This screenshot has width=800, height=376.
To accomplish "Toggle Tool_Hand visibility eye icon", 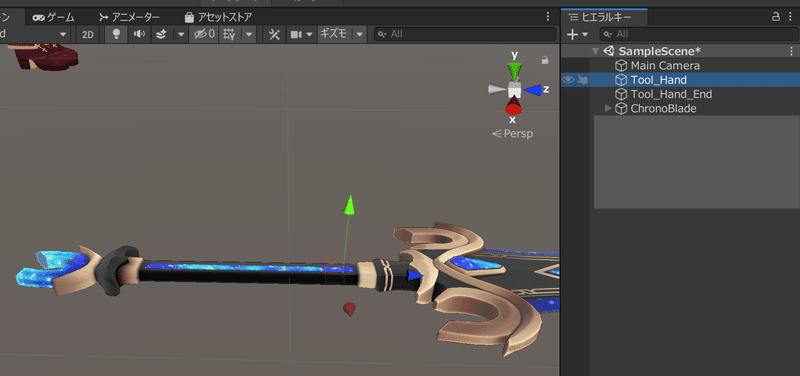I will [568, 80].
